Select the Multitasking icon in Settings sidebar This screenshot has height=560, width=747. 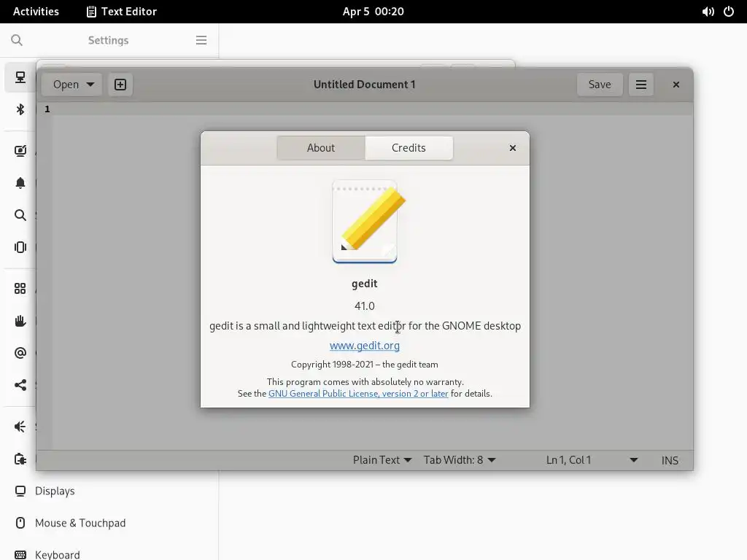click(20, 247)
